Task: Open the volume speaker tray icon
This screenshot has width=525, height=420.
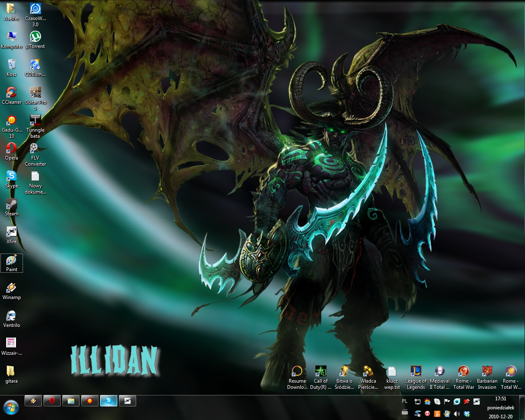Action: [457, 414]
